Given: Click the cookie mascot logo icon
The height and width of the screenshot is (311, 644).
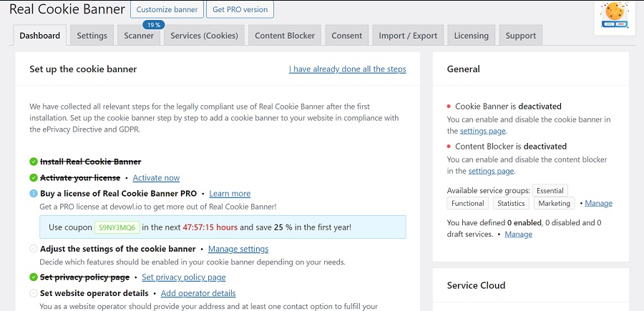Looking at the screenshot, I should pos(614,17).
